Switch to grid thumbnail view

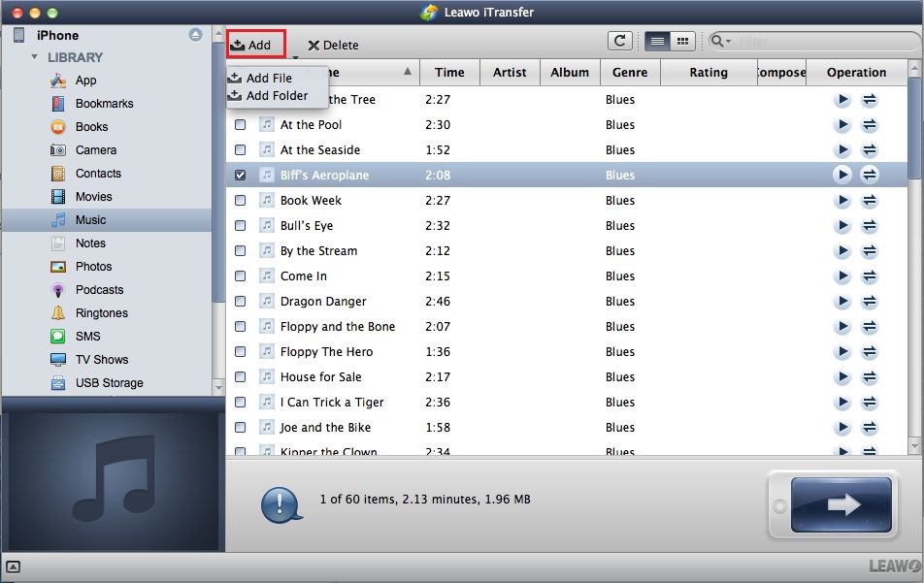click(x=682, y=41)
